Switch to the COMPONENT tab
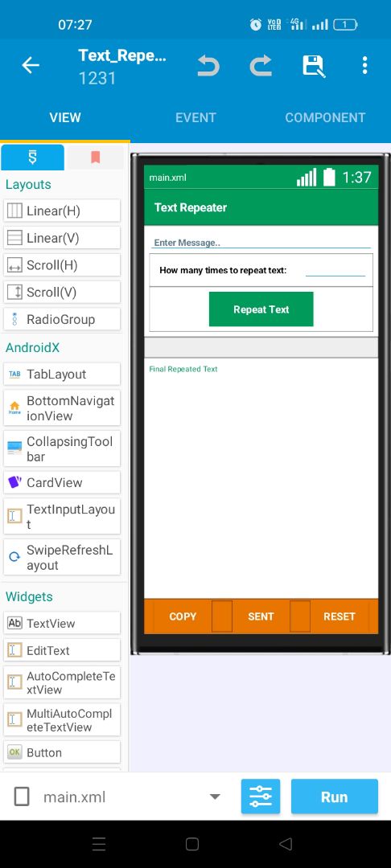 pyautogui.click(x=325, y=117)
